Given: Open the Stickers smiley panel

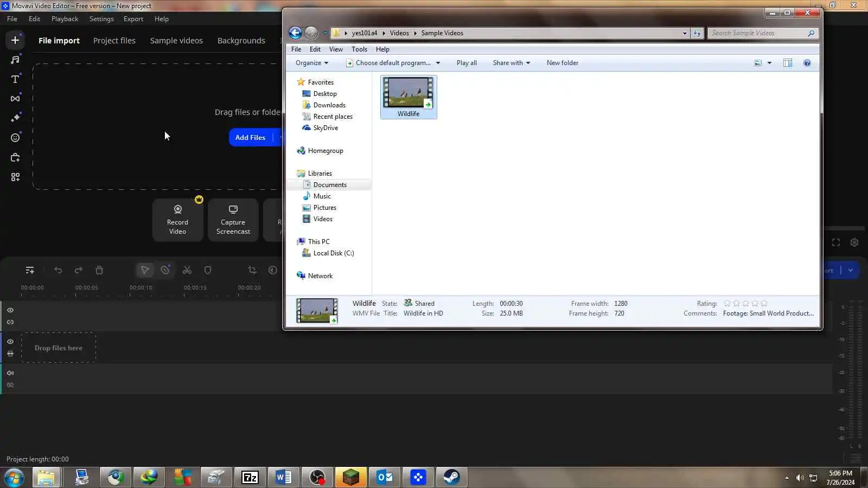Looking at the screenshot, I should (x=15, y=138).
